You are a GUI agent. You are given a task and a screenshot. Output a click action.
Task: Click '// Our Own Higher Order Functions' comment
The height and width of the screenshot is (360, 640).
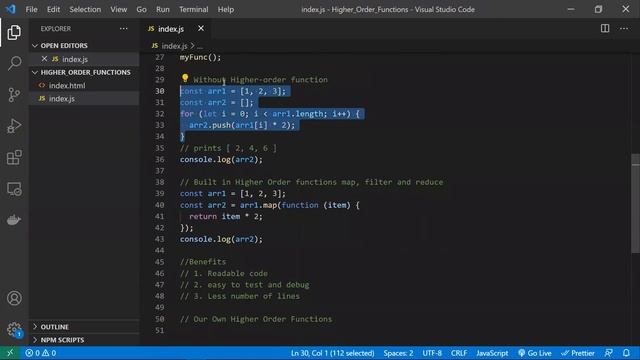(x=256, y=319)
